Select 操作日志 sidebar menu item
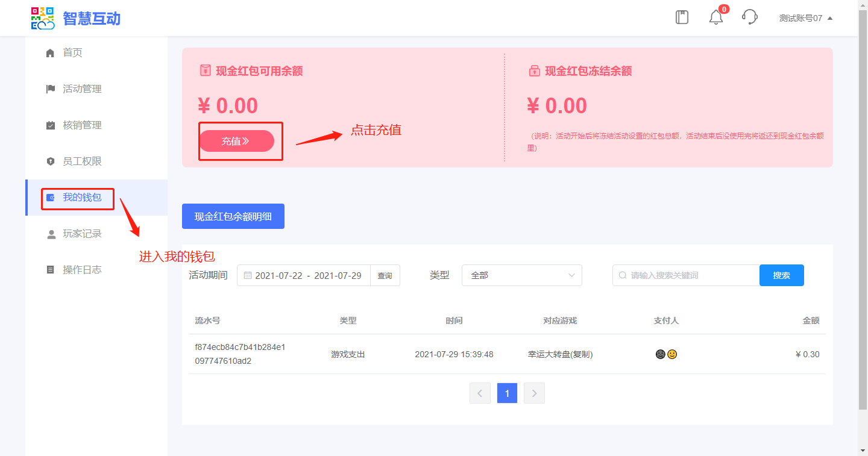Image resolution: width=868 pixels, height=456 pixels. tap(82, 270)
